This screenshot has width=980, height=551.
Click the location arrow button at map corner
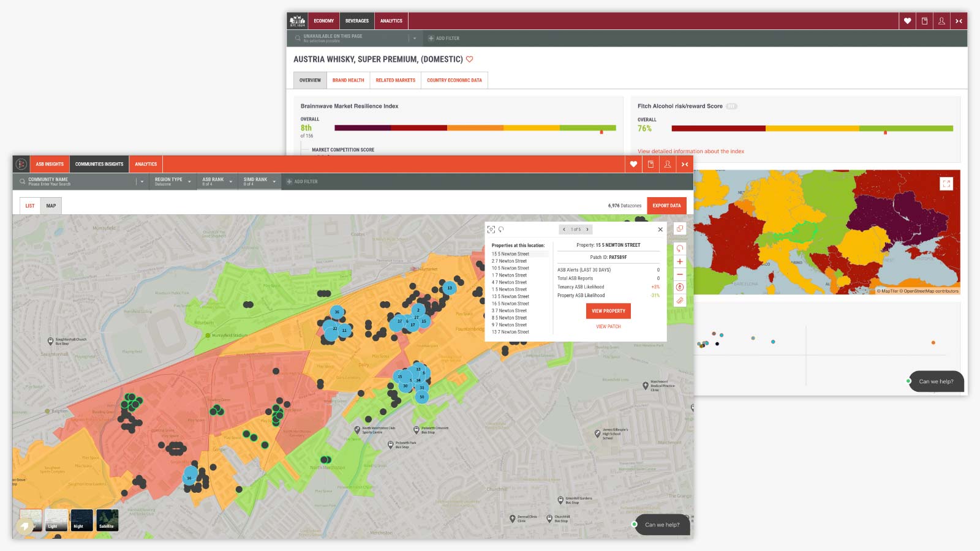(25, 526)
